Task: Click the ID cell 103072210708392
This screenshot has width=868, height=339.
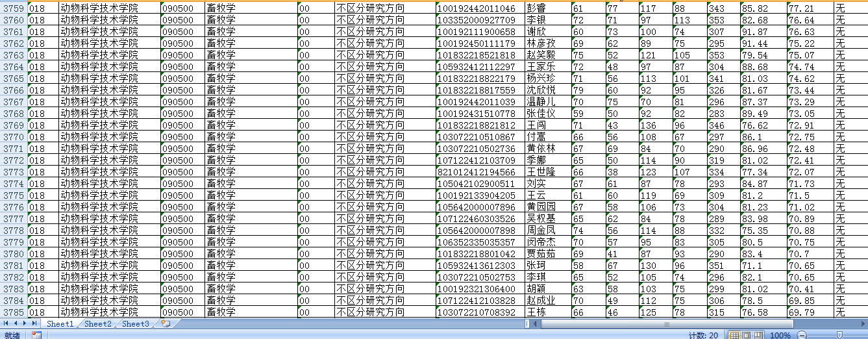Action: click(480, 312)
